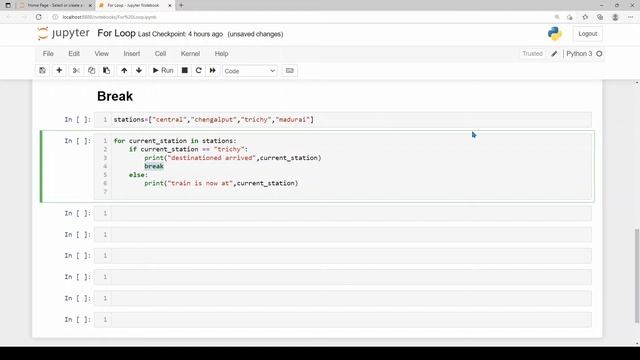Image resolution: width=640 pixels, height=360 pixels.
Task: Paste cells below icon
Action: pos(107,71)
